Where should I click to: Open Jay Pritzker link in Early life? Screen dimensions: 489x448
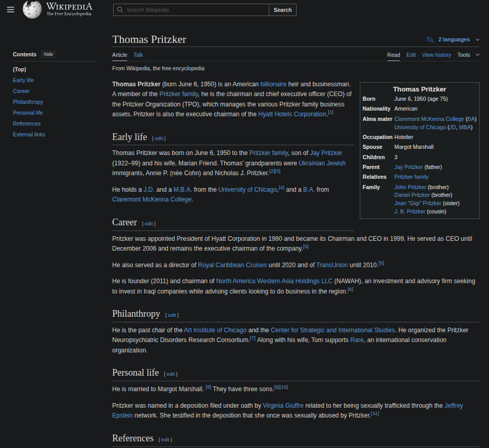(x=326, y=153)
